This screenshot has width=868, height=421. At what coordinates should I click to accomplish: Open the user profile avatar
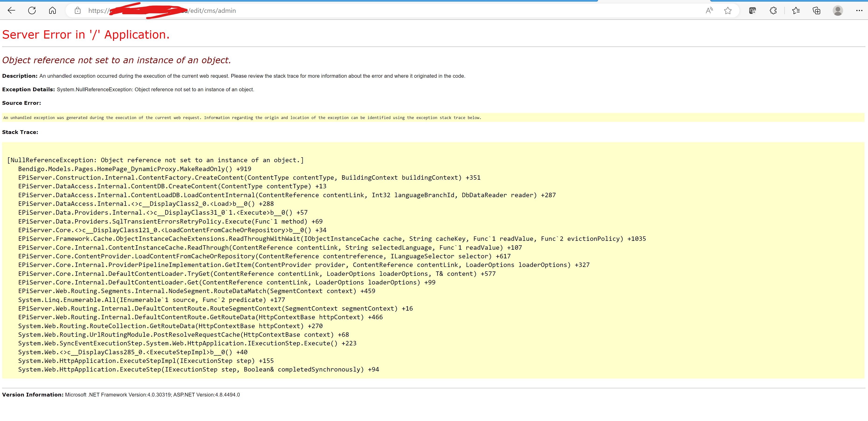838,11
